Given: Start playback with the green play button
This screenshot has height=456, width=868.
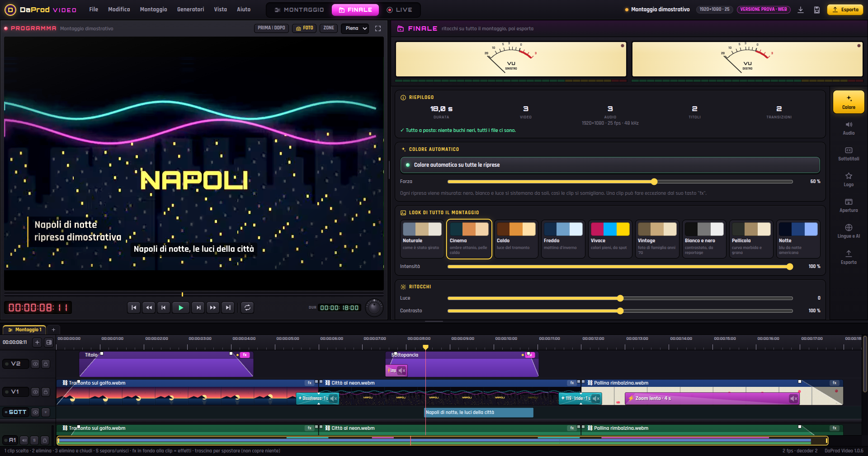Looking at the screenshot, I should pyautogui.click(x=180, y=308).
